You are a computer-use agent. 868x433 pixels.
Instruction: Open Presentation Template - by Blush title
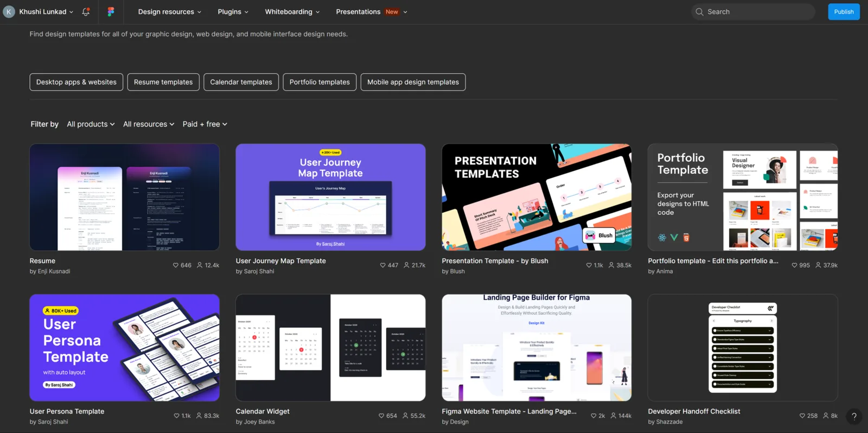495,261
